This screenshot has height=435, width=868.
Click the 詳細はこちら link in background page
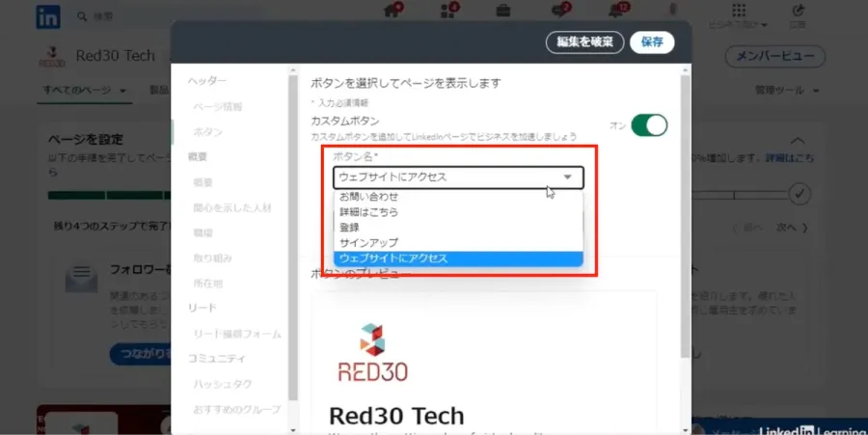tap(790, 158)
